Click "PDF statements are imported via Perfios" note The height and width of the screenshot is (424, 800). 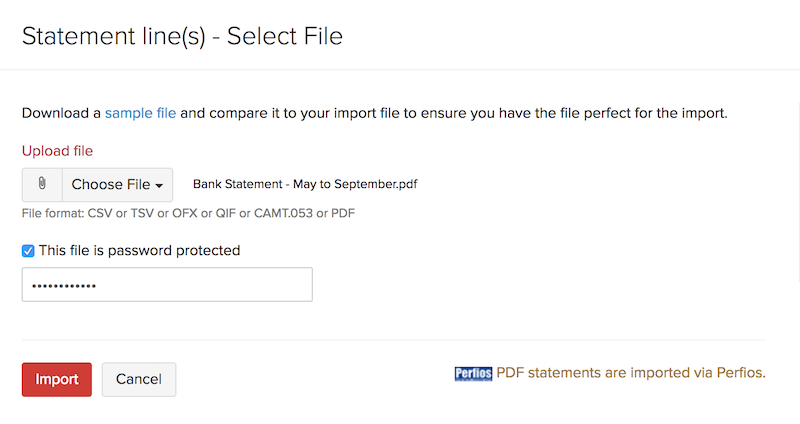point(630,373)
